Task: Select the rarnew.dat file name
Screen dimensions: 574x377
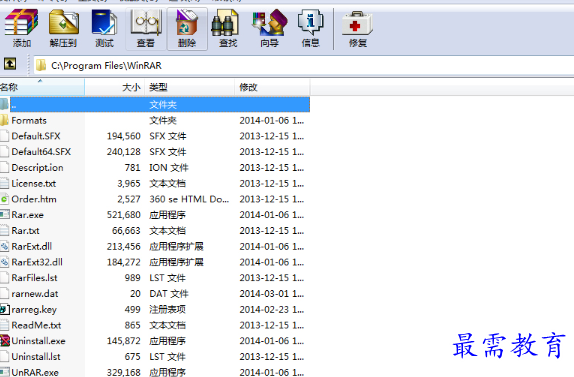Action: pos(35,294)
